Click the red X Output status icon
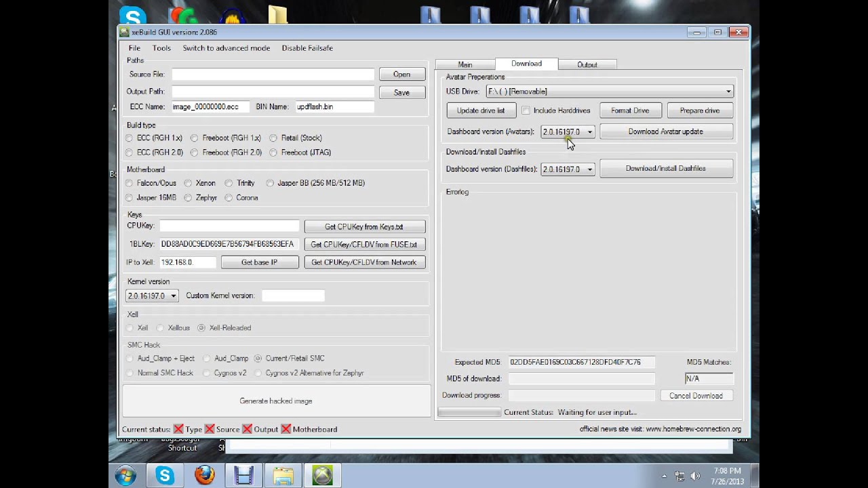 pos(248,429)
